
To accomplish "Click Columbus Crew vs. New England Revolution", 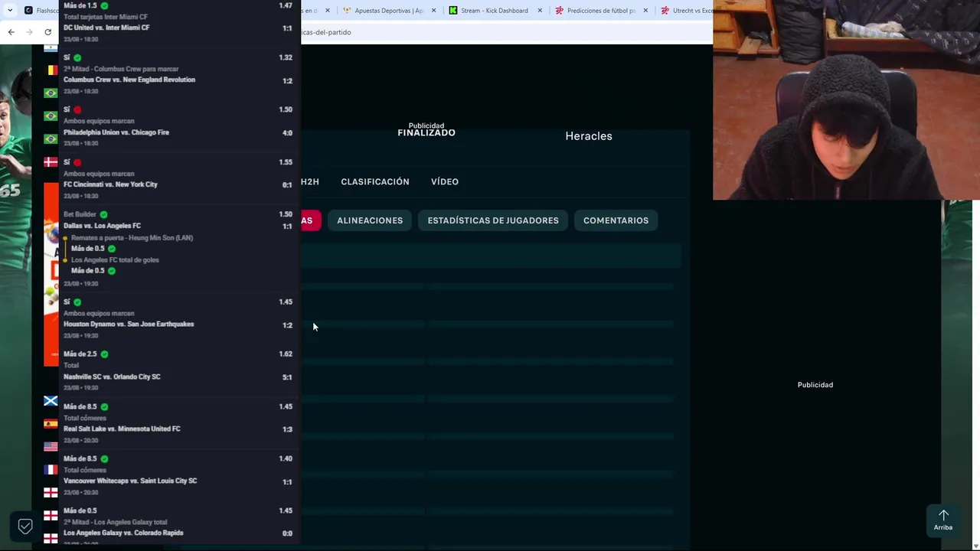I will 129,80.
